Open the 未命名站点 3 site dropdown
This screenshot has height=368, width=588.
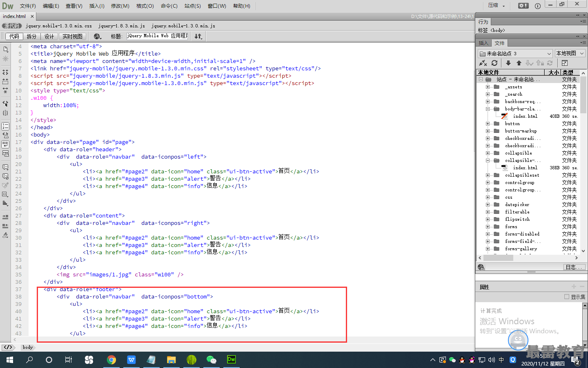[515, 54]
